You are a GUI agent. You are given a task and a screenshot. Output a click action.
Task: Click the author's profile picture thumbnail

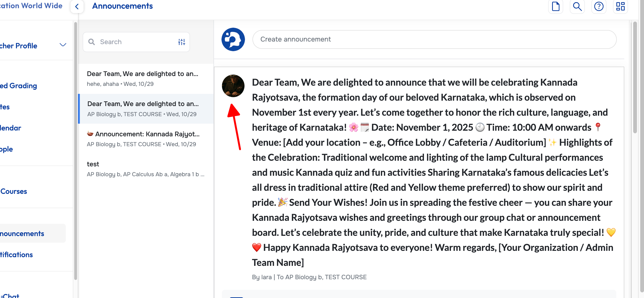[233, 86]
